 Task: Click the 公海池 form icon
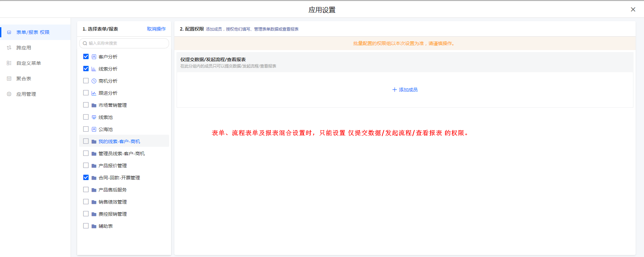tap(94, 129)
